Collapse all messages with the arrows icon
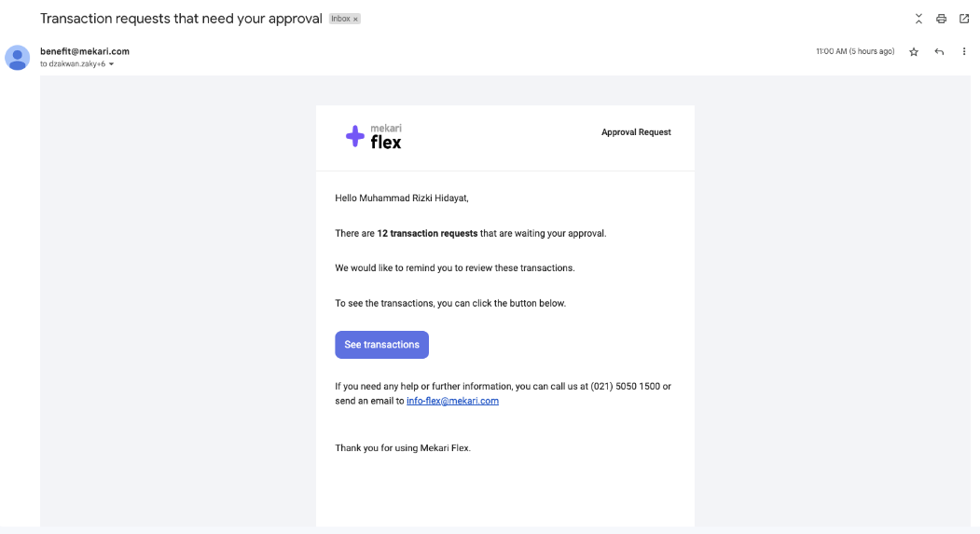 click(918, 19)
